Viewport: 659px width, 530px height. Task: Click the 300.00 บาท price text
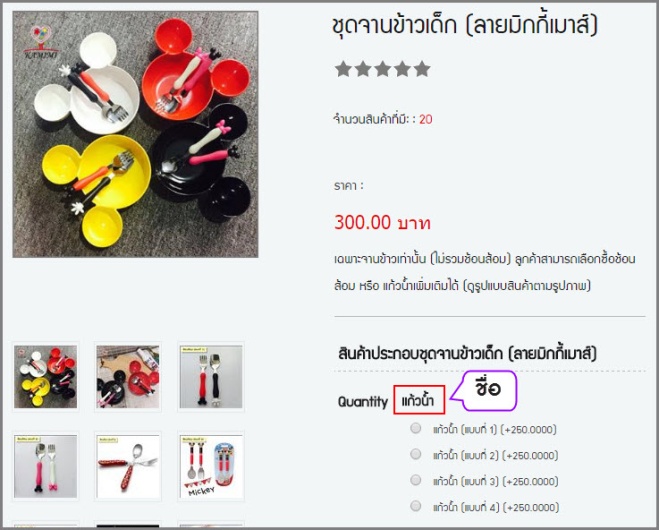[x=382, y=222]
